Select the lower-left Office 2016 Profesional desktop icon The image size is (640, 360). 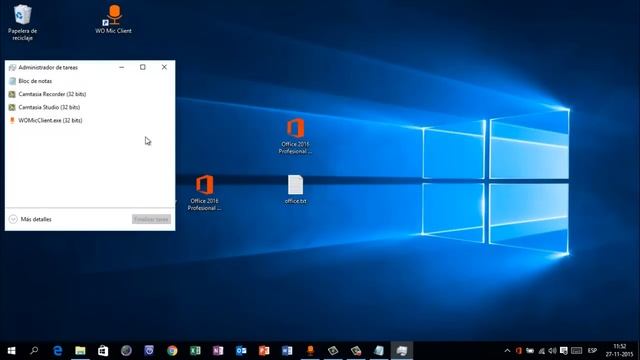pos(204,193)
